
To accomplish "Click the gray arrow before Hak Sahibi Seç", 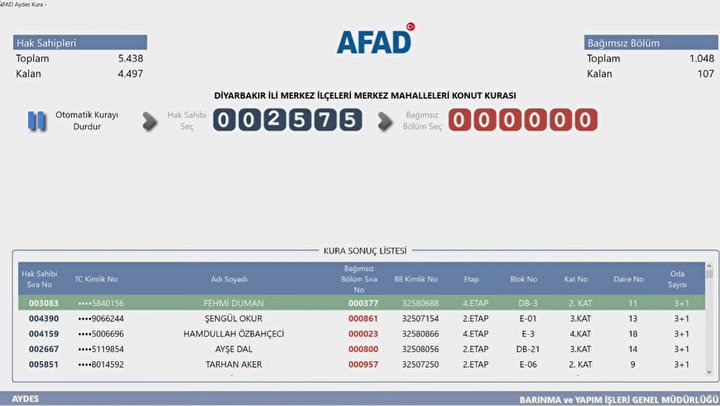I will coord(150,121).
